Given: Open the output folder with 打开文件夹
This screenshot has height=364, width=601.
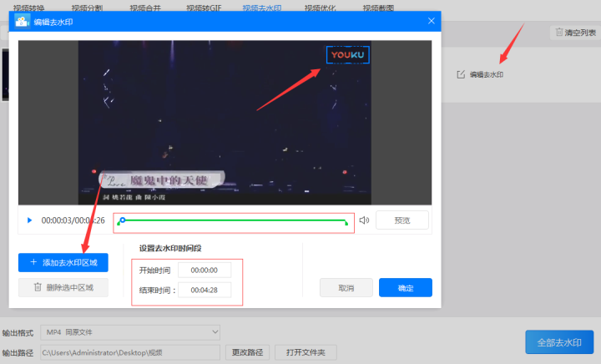Looking at the screenshot, I should [x=306, y=352].
